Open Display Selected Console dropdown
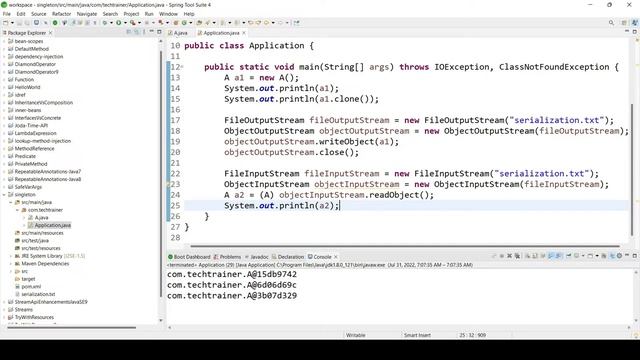Screen dimensions: 640x360 [x=583, y=256]
